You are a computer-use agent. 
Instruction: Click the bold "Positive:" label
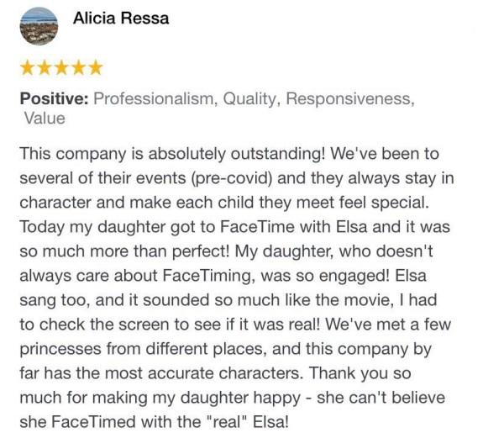click(x=54, y=98)
